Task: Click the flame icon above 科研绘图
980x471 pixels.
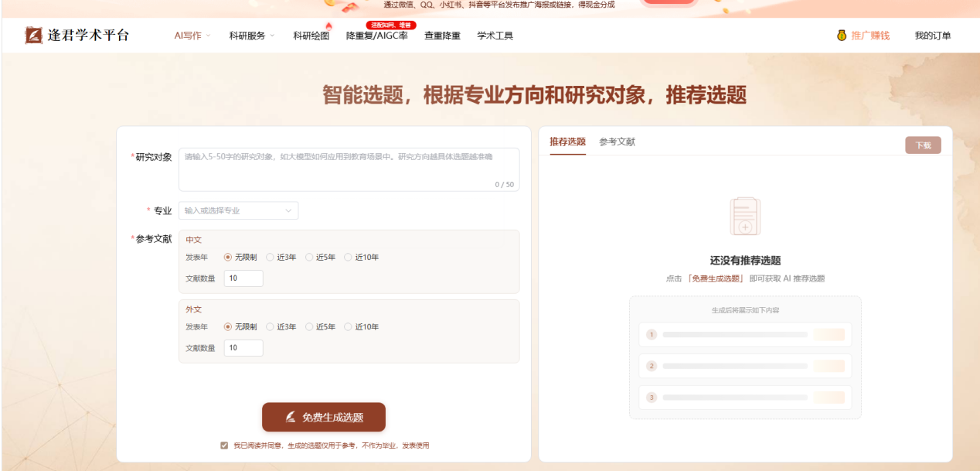Action: 328,26
